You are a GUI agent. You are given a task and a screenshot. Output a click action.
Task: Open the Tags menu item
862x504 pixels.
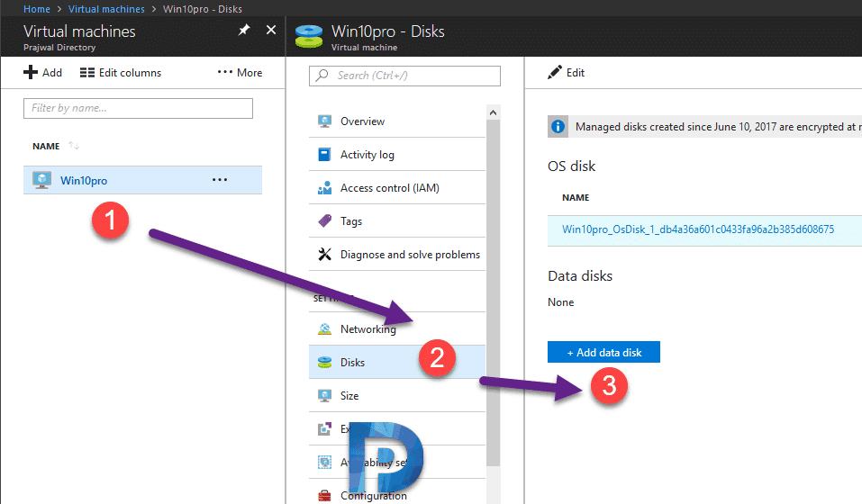coord(397,221)
